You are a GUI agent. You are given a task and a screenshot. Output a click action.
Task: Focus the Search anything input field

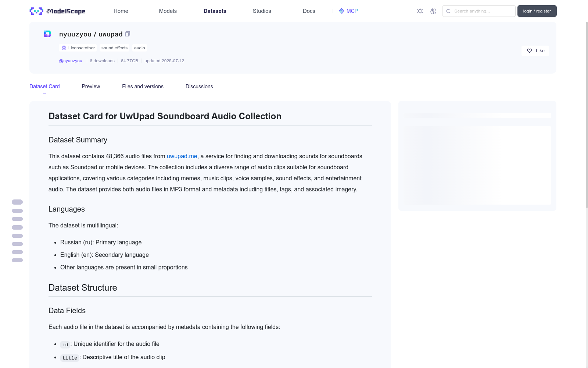[479, 11]
